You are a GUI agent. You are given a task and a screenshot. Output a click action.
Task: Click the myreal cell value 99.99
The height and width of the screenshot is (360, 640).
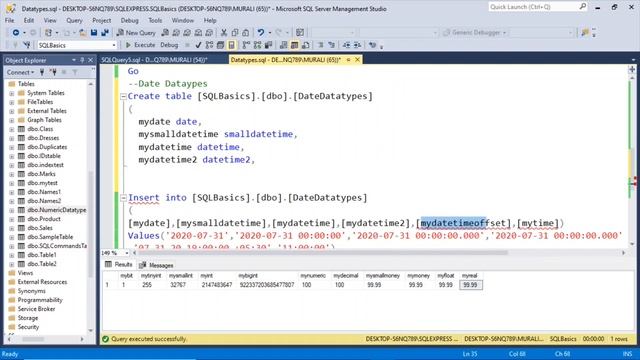[471, 285]
